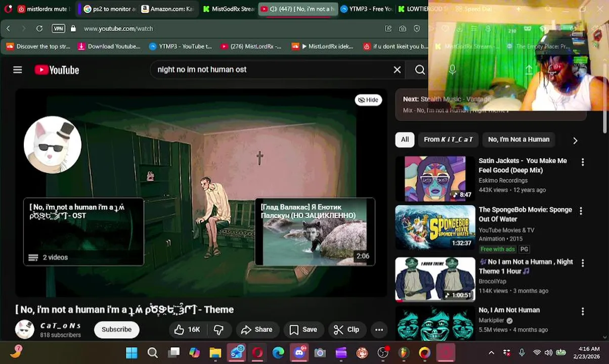The height and width of the screenshot is (364, 609).
Task: Like the video with 16K thumbs up
Action: (x=187, y=330)
